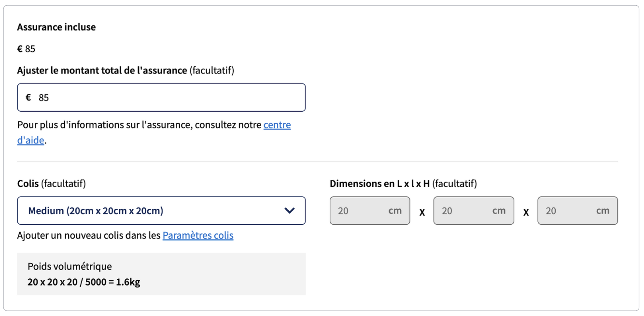Open the "Paramètres colis" link
Viewport: 644px width, 316px height.
click(x=198, y=236)
